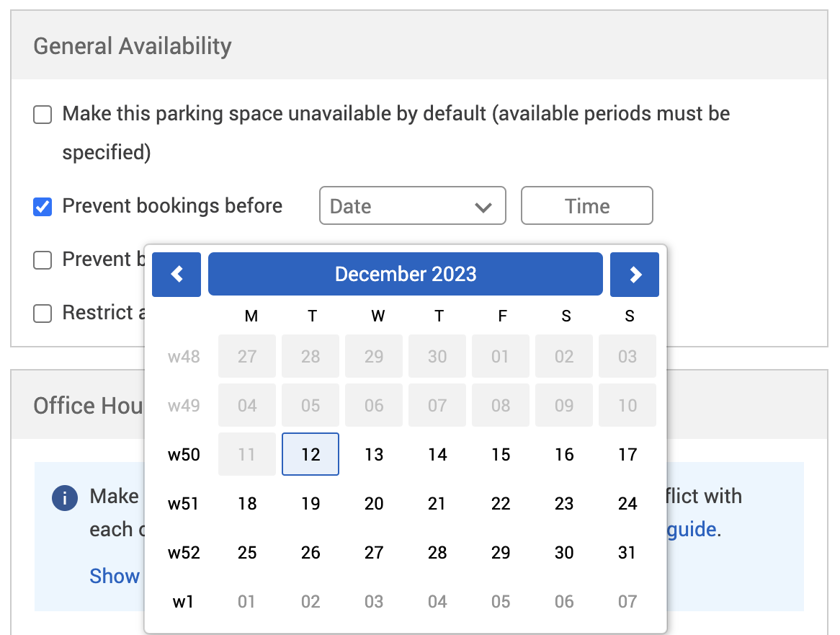The height and width of the screenshot is (635, 840).
Task: Select Friday December 15
Action: pos(501,455)
